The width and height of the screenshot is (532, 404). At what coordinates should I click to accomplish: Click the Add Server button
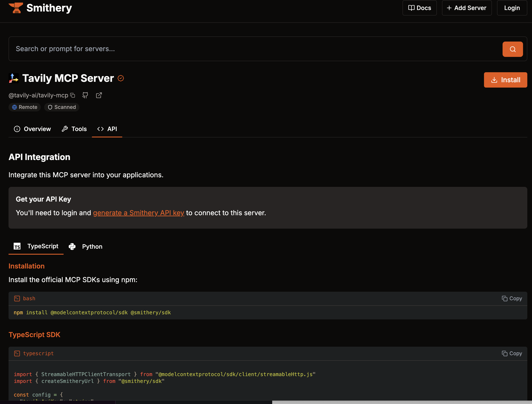click(x=467, y=8)
